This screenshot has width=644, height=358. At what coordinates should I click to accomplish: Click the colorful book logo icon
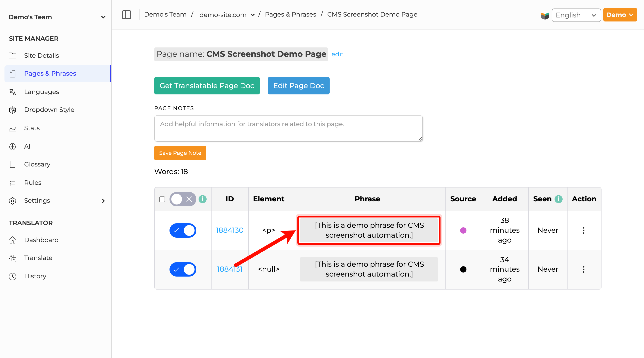click(545, 15)
